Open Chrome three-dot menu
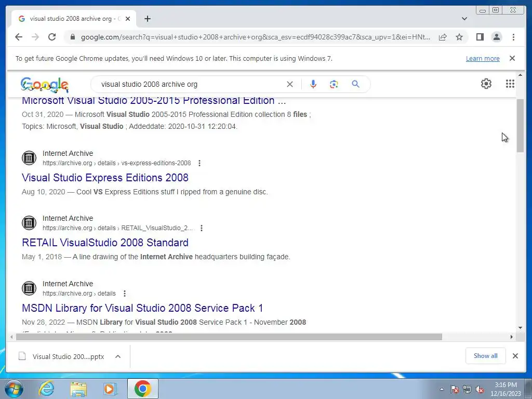Viewport: 532px width, 399px height. pyautogui.click(x=513, y=37)
